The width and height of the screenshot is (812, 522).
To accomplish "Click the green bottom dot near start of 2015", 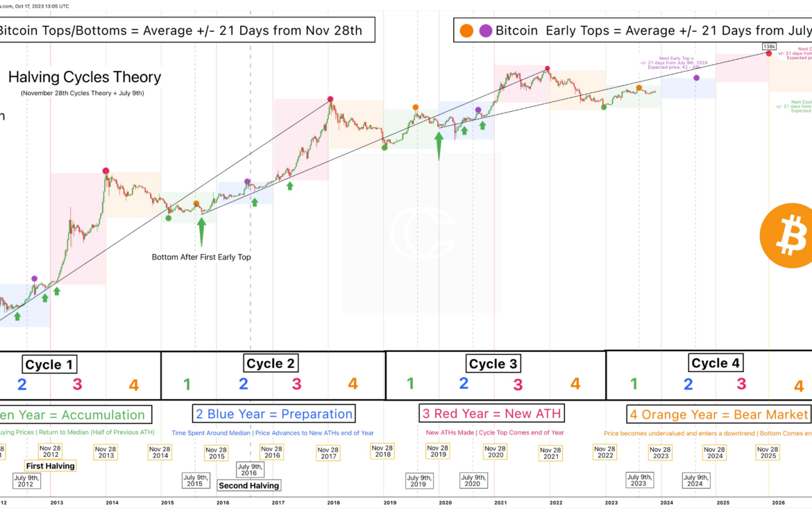I will [169, 219].
